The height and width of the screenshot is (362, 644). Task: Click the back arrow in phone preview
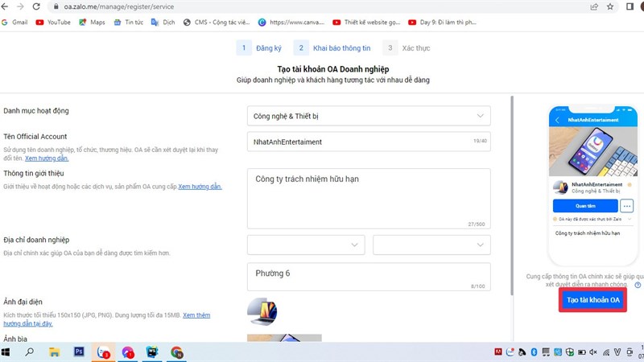tap(557, 120)
